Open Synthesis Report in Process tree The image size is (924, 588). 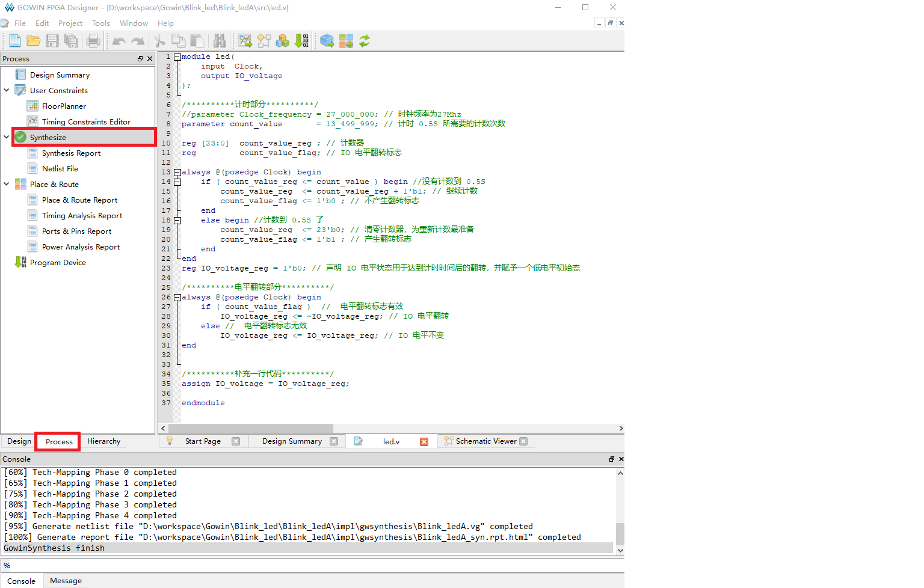[x=71, y=153]
